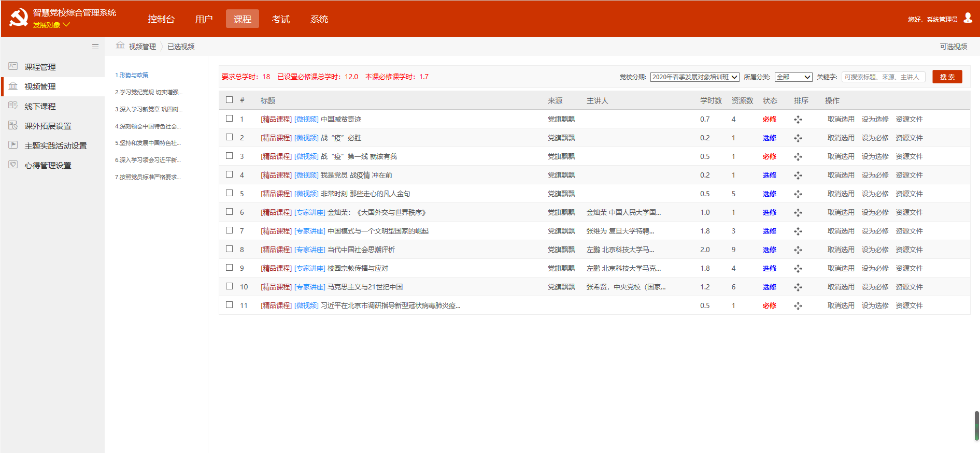Viewport: 980px width, 453px height.
Task: Click the breadcrumb building icon beside 视频管理
Action: 120,46
